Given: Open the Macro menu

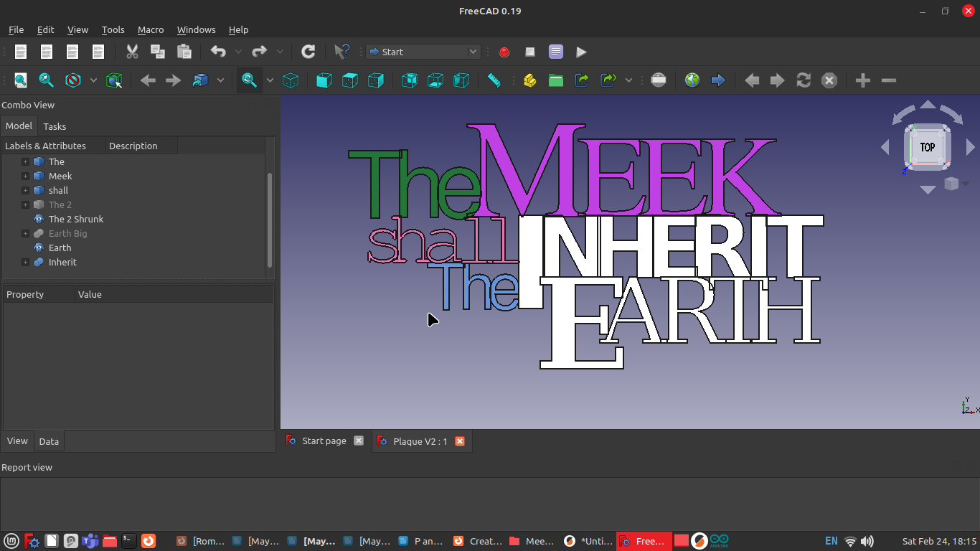Looking at the screenshot, I should (151, 29).
